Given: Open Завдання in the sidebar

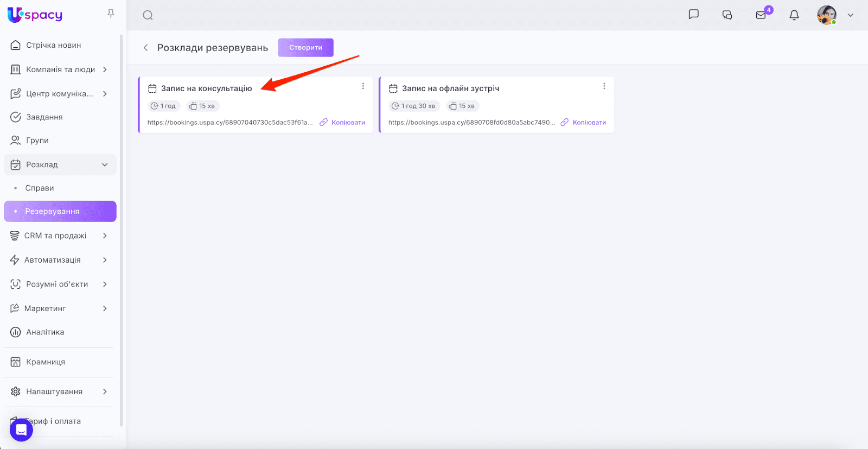Looking at the screenshot, I should click(x=44, y=117).
